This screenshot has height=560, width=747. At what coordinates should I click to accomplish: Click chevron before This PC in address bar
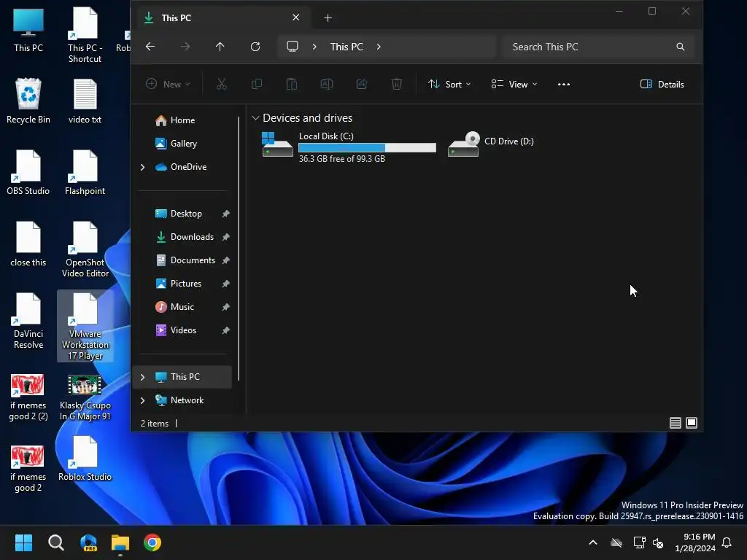point(314,47)
